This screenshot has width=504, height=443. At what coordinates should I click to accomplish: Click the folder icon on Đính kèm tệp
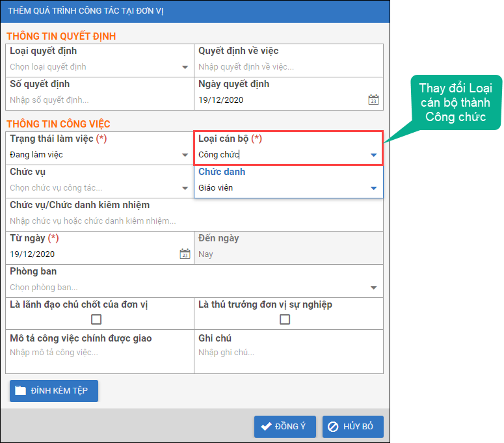21,390
